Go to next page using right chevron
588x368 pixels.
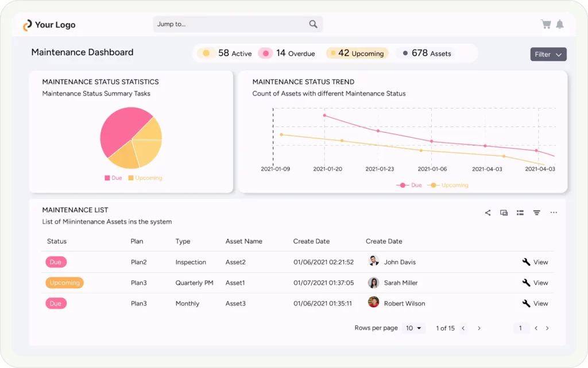tap(479, 328)
